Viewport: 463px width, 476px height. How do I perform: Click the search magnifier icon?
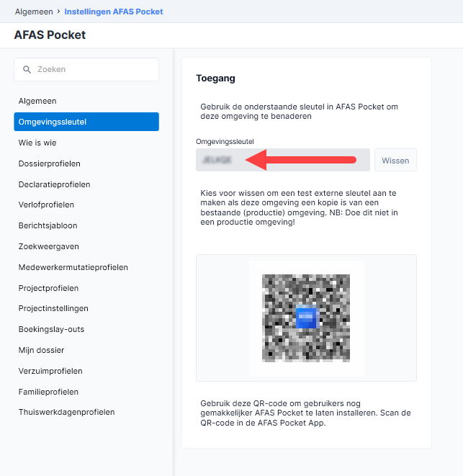[27, 70]
